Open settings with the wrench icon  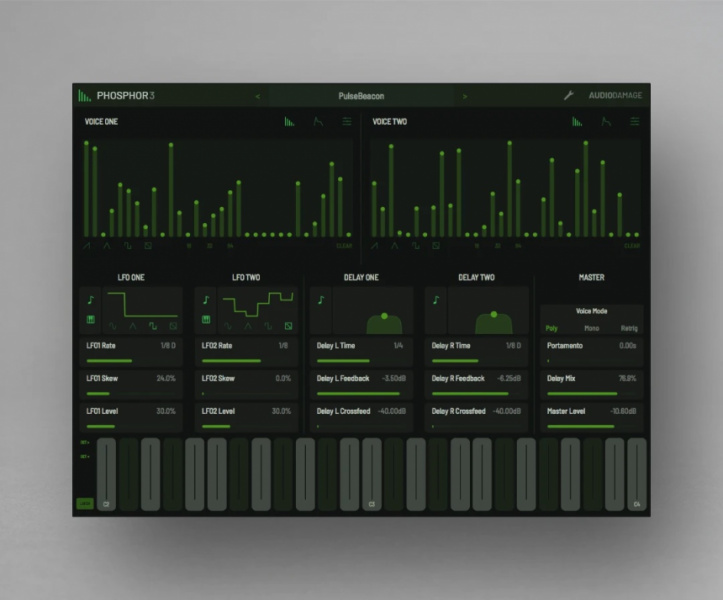tap(569, 95)
